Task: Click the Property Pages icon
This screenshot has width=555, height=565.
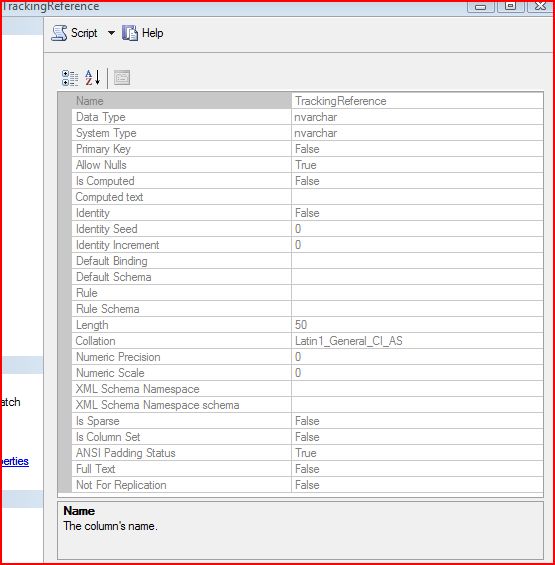Action: [122, 78]
